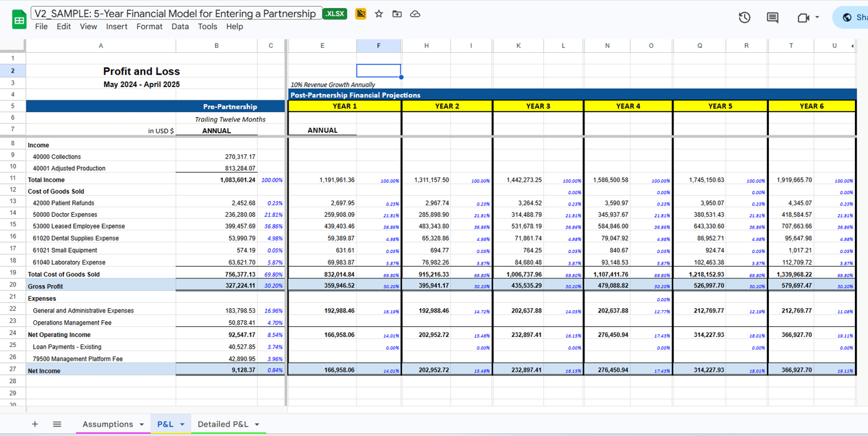Click the document title field
The height and width of the screenshot is (436, 868).
click(x=176, y=14)
